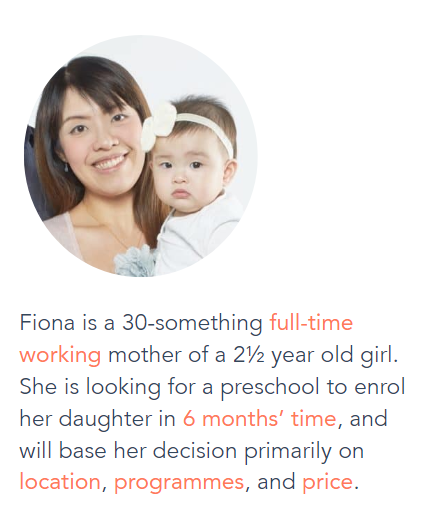Click the word 'enrol' in the paragraph
This screenshot has width=424, height=525.
(380, 387)
